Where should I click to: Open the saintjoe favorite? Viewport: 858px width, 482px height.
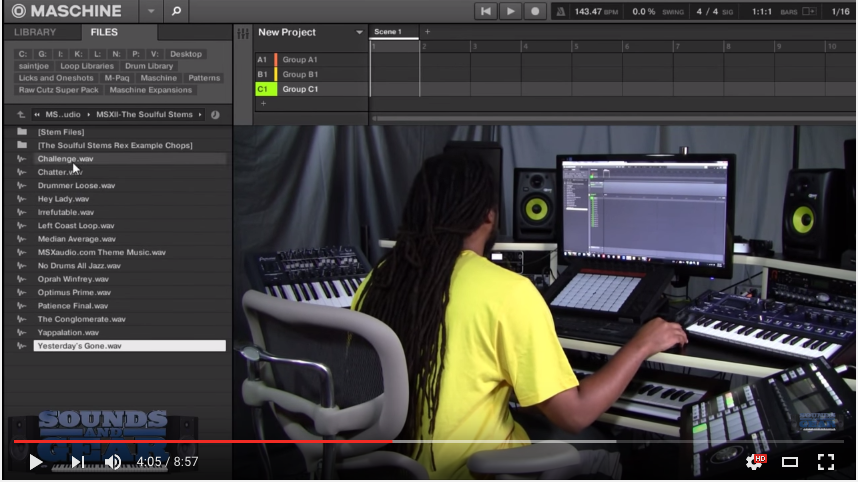(x=33, y=66)
